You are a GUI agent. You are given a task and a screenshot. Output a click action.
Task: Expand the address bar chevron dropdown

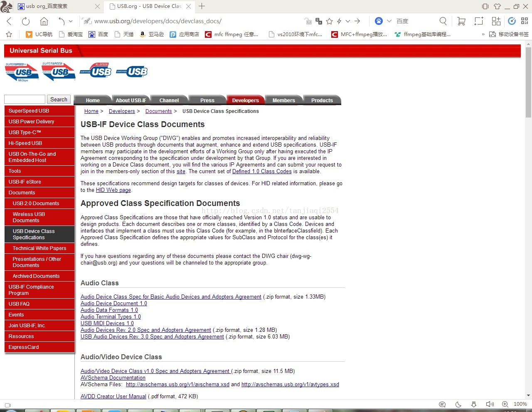(348, 21)
